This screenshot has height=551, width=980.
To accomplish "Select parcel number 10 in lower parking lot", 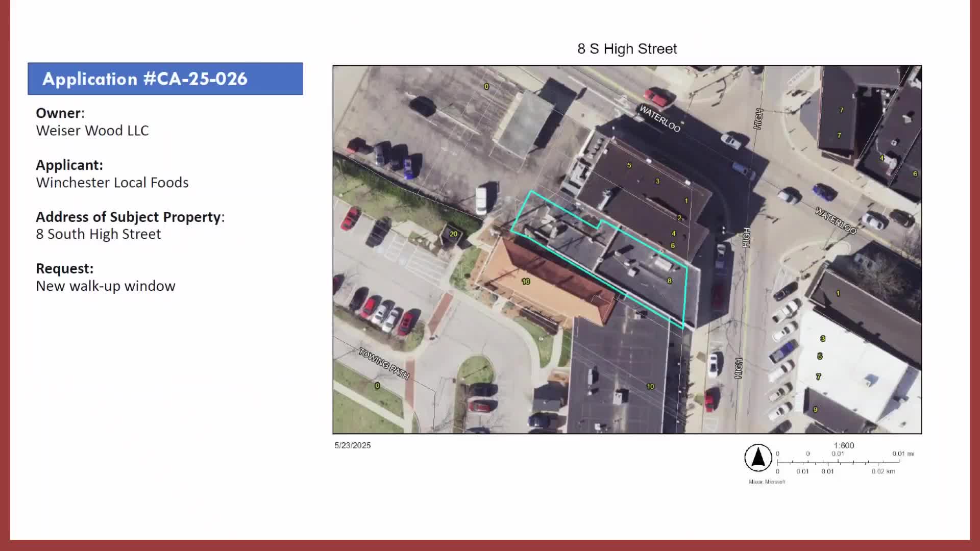I will coord(652,386).
